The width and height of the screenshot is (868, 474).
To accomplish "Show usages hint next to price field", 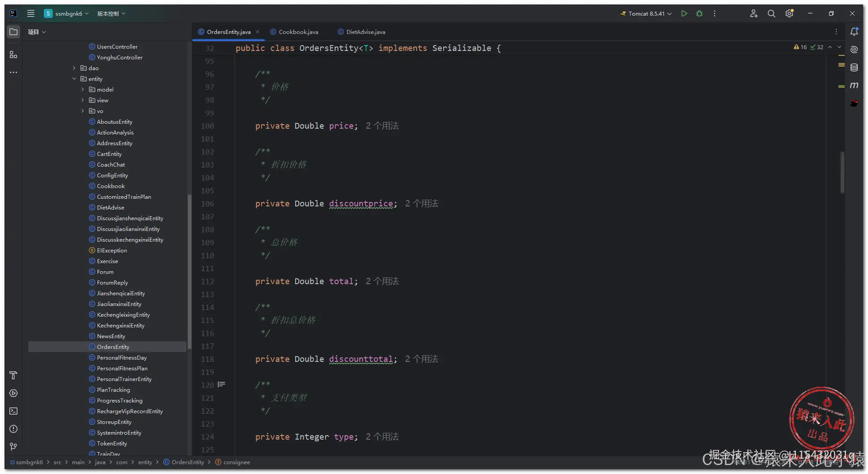I will [382, 126].
